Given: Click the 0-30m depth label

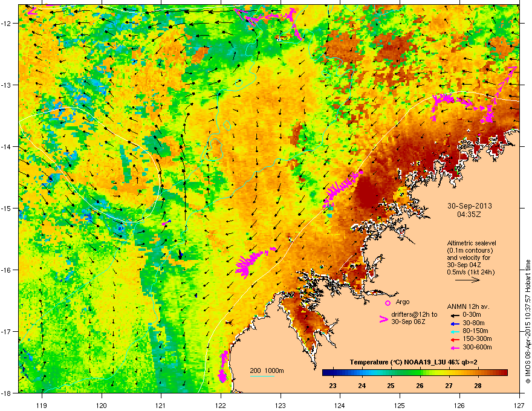Looking at the screenshot, I should tap(472, 315).
